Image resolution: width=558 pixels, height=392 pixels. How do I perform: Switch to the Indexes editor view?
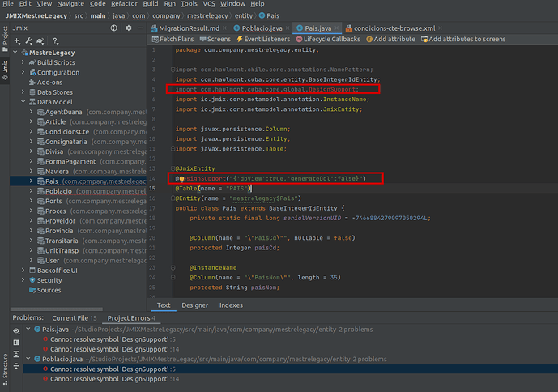pos(231,305)
